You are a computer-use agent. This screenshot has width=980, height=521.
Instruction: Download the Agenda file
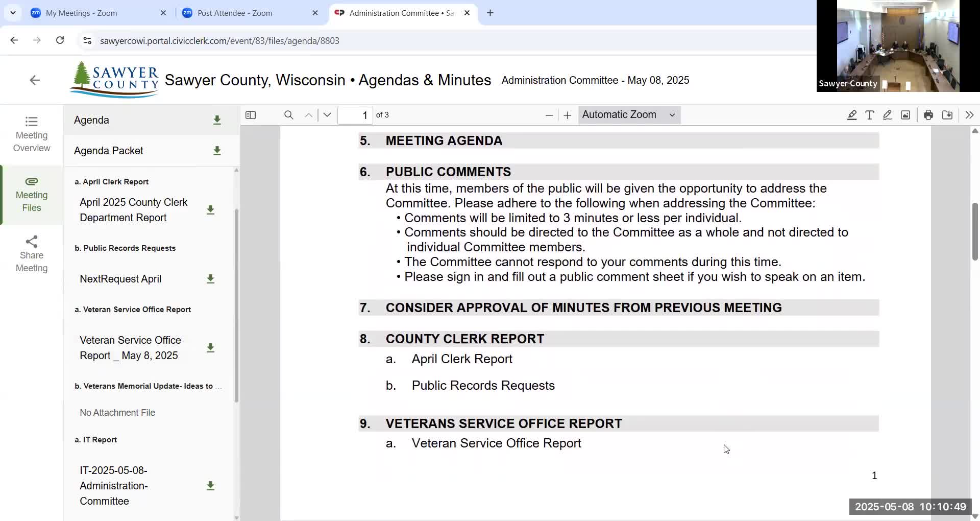(217, 120)
